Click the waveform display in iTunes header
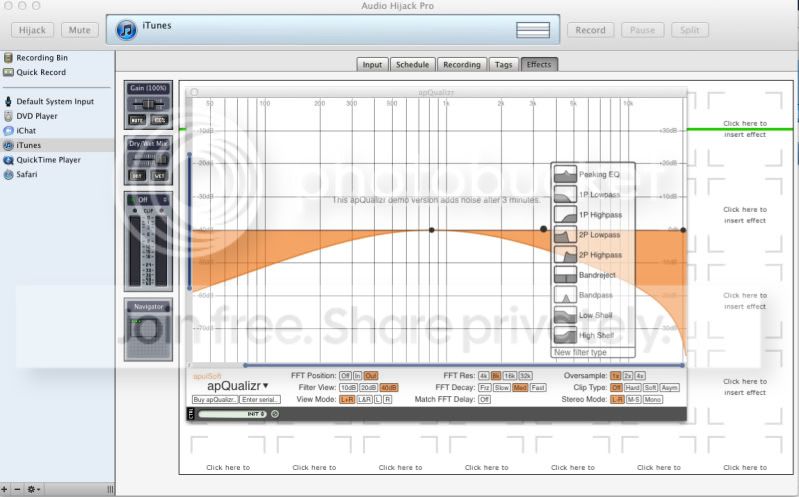This screenshot has width=799, height=497. (x=532, y=30)
